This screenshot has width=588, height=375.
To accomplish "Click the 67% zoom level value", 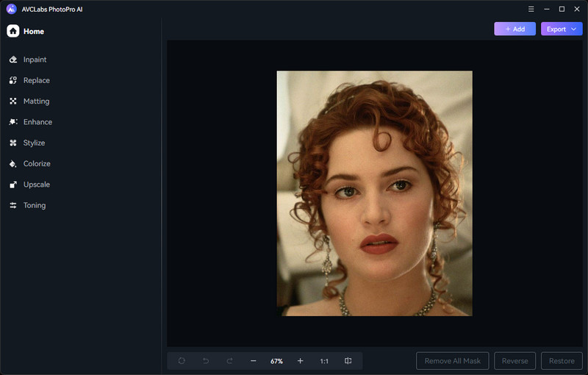I will pos(277,361).
